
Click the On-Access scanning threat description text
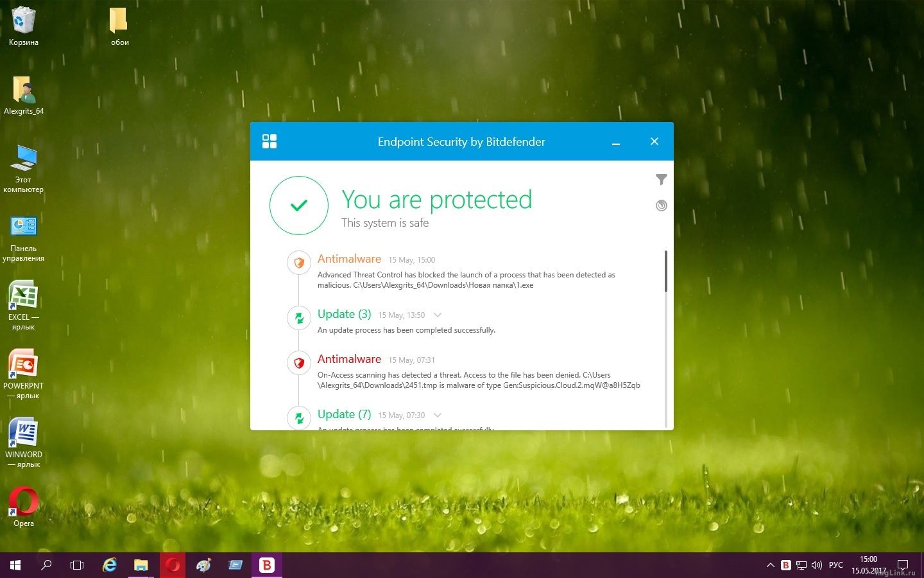(x=479, y=380)
